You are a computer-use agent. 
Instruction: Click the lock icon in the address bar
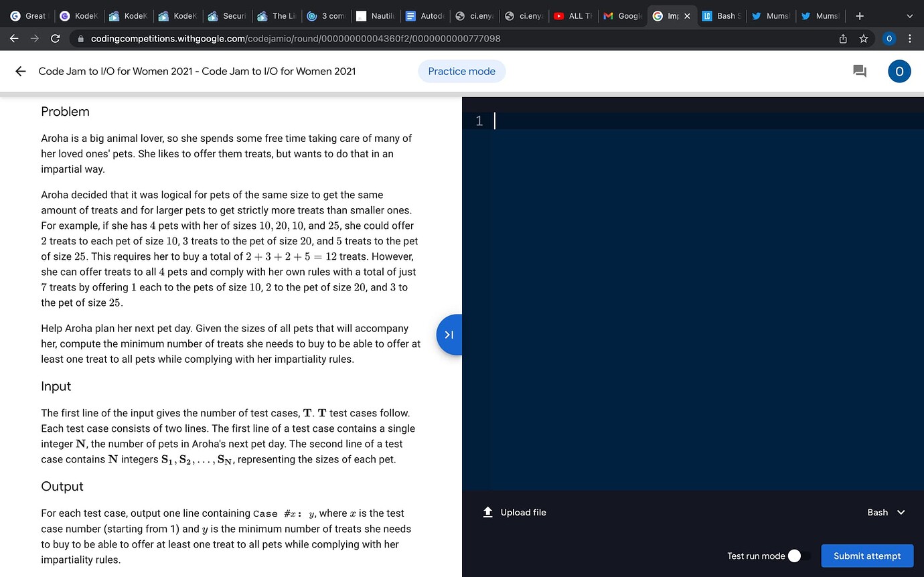[81, 39]
